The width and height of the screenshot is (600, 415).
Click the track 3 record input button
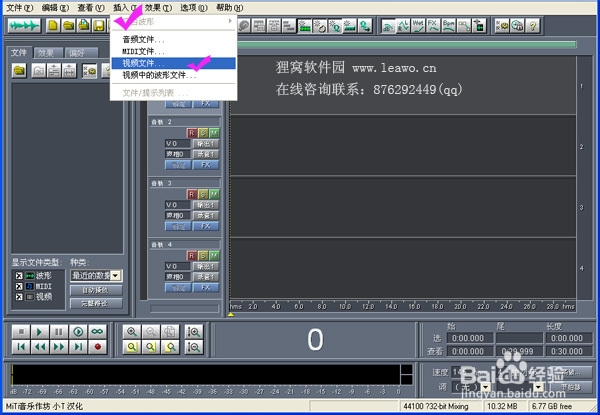(206, 215)
